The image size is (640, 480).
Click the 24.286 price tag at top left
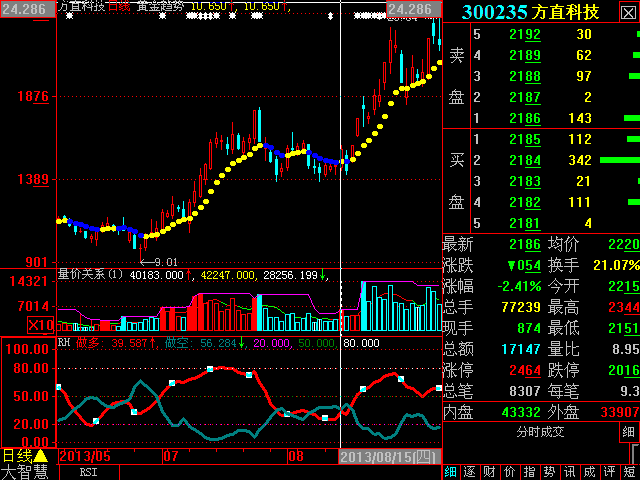(x=28, y=9)
